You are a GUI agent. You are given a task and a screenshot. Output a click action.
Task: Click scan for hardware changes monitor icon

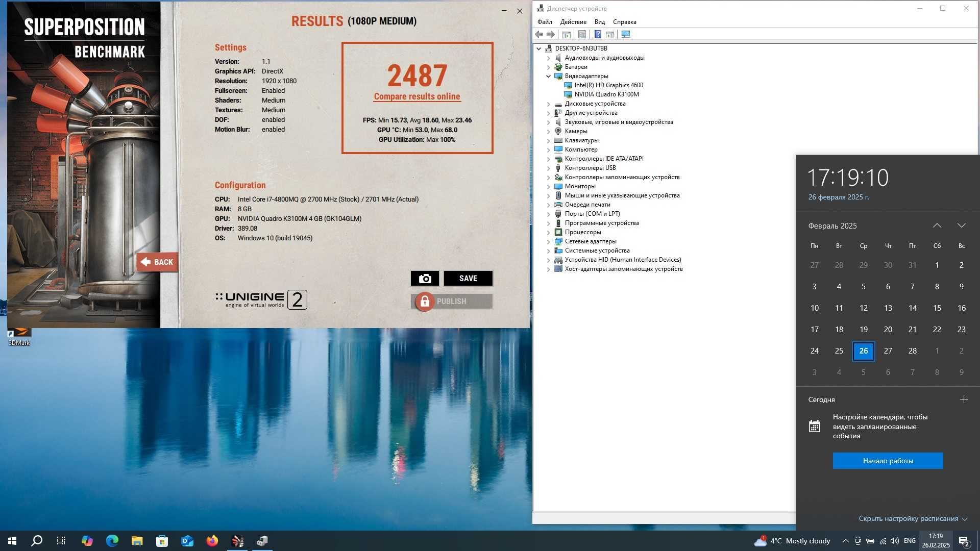(626, 34)
